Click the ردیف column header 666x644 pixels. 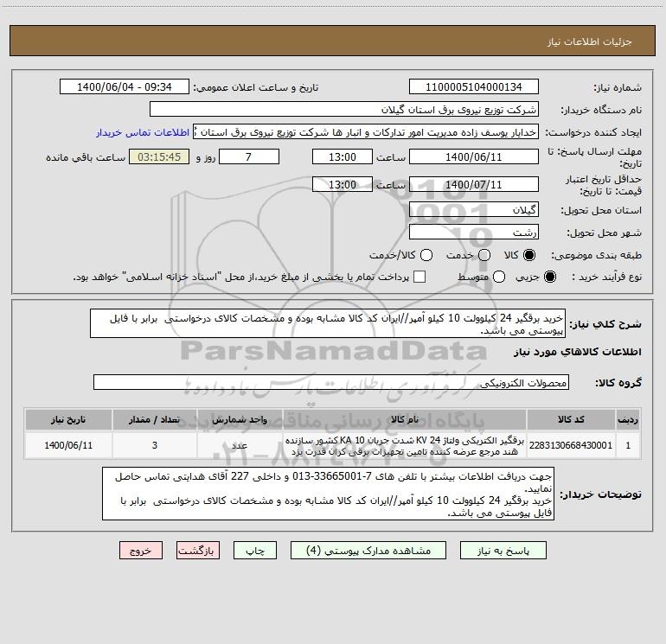pos(628,419)
